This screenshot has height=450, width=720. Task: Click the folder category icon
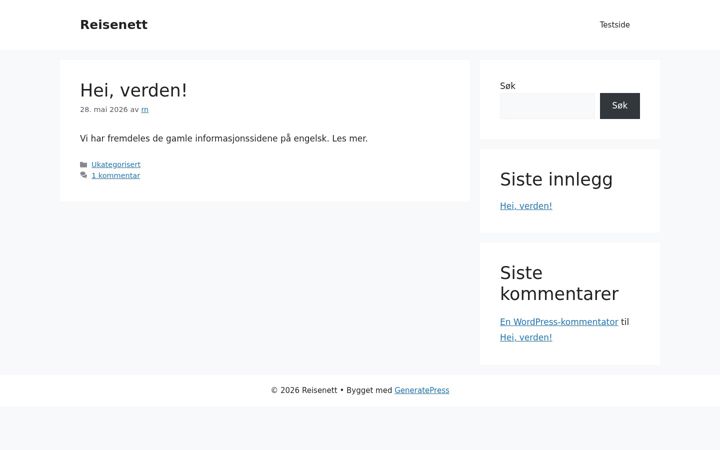pyautogui.click(x=84, y=164)
